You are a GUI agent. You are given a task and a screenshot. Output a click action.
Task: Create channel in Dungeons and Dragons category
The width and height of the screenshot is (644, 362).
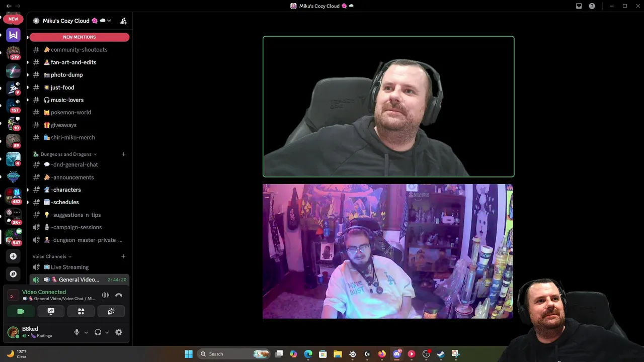(x=123, y=154)
